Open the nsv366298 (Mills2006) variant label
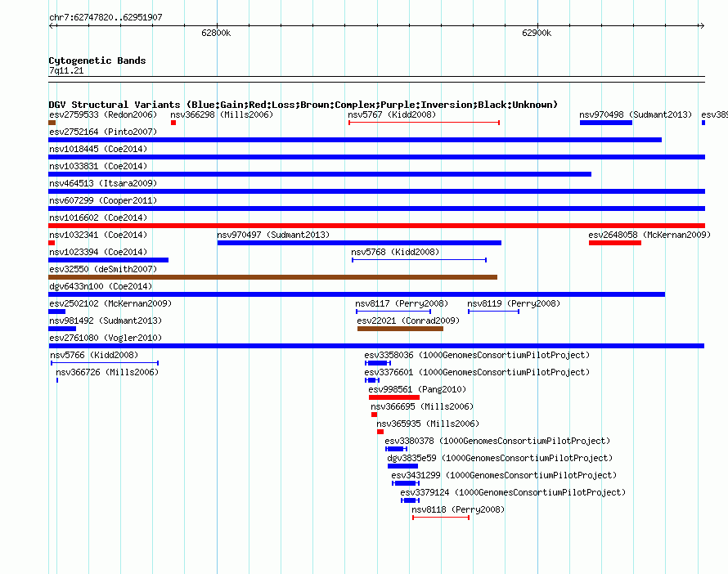Screen dimensions: 728x574 pyautogui.click(x=222, y=114)
